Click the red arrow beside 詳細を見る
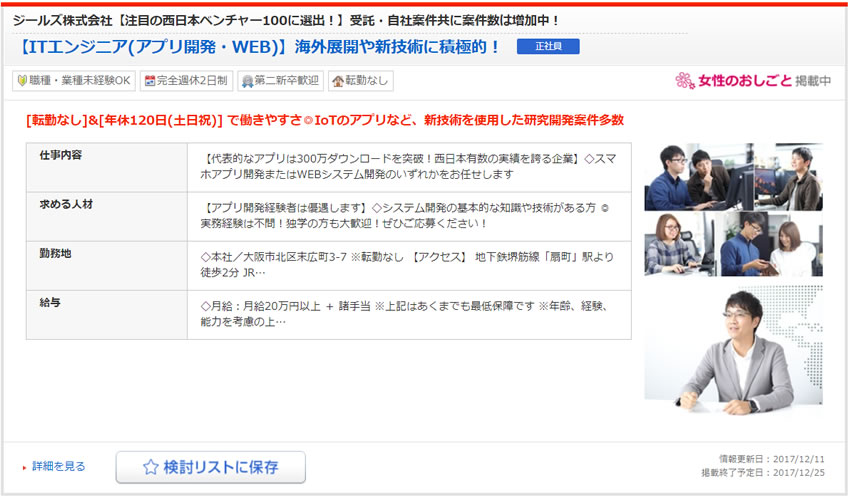This screenshot has width=850, height=498. click(24, 468)
